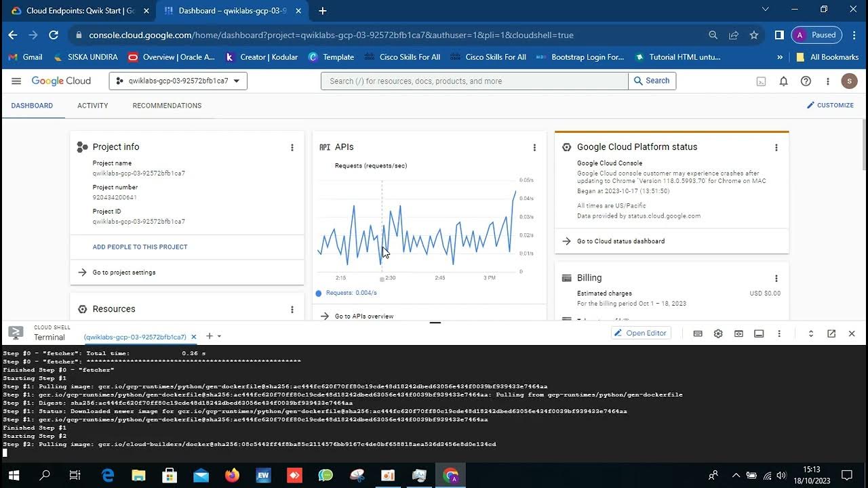868x488 pixels.
Task: Click the Search button
Action: pyautogui.click(x=652, y=81)
